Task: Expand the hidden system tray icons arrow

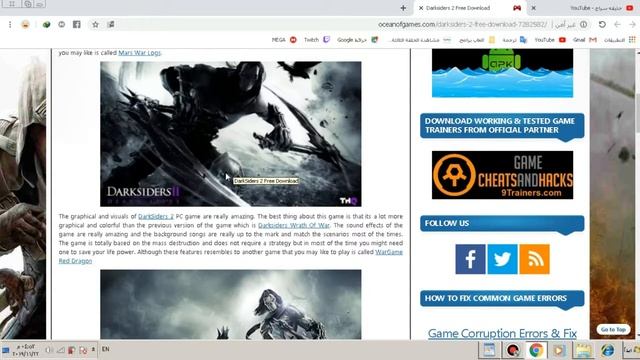Action: 93,350
